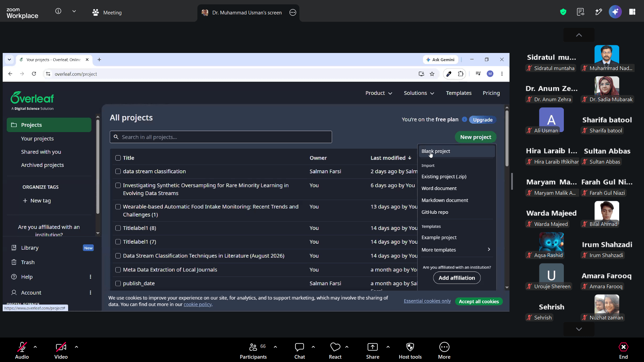Expand Video settings arrow
644x362 pixels.
[76, 347]
